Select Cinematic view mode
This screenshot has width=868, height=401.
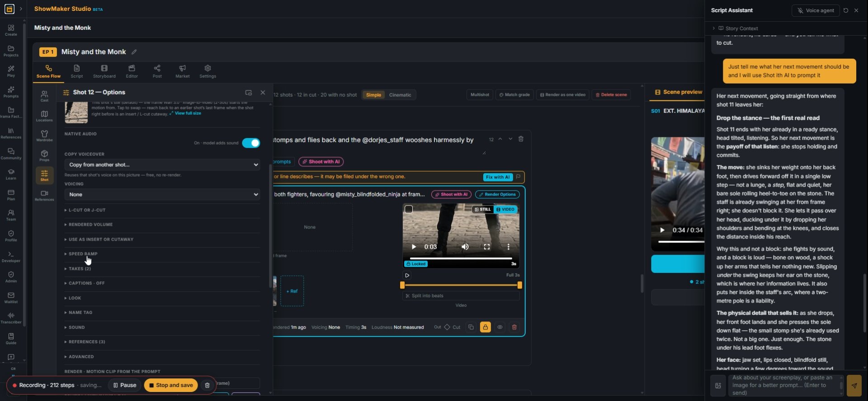400,95
